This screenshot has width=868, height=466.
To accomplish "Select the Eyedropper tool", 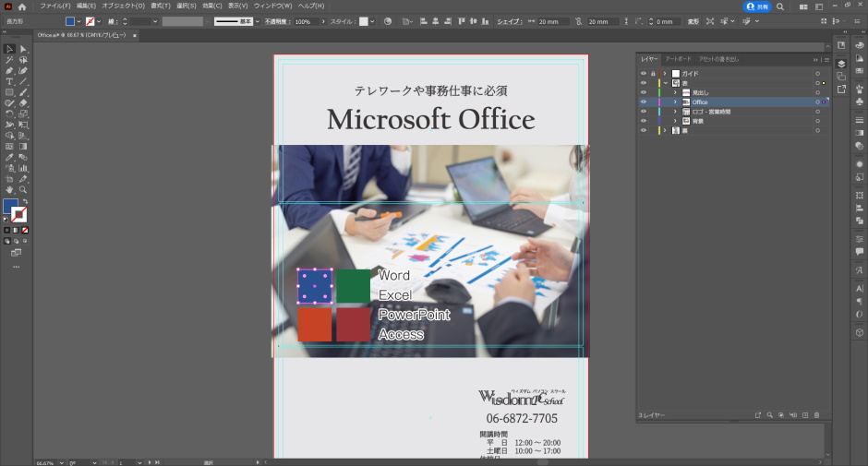I will [x=9, y=157].
